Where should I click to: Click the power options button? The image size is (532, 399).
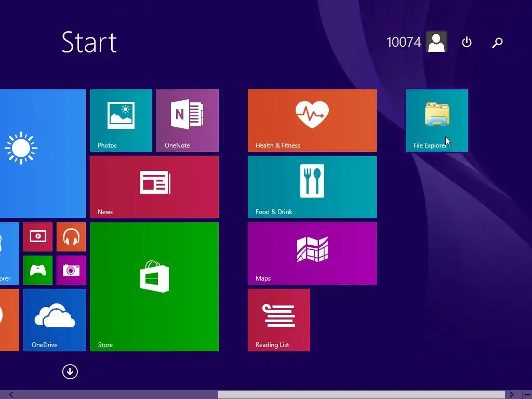(x=467, y=42)
